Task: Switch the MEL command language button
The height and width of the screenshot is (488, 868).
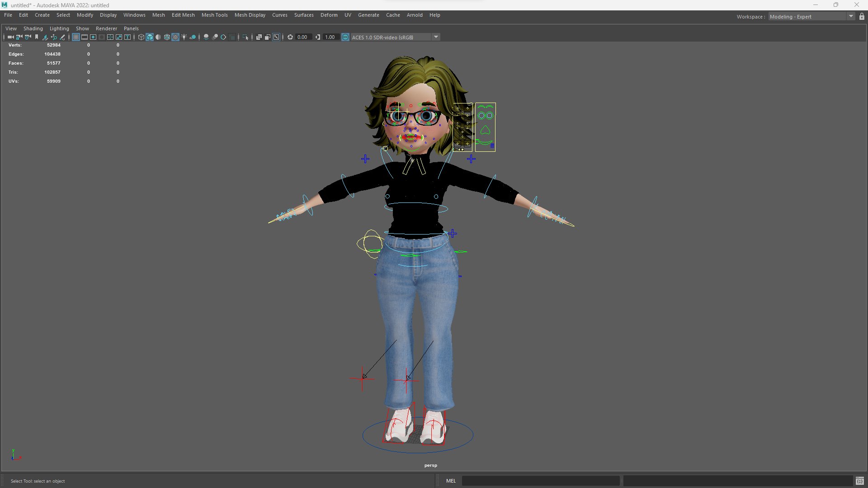Action: pos(451,481)
